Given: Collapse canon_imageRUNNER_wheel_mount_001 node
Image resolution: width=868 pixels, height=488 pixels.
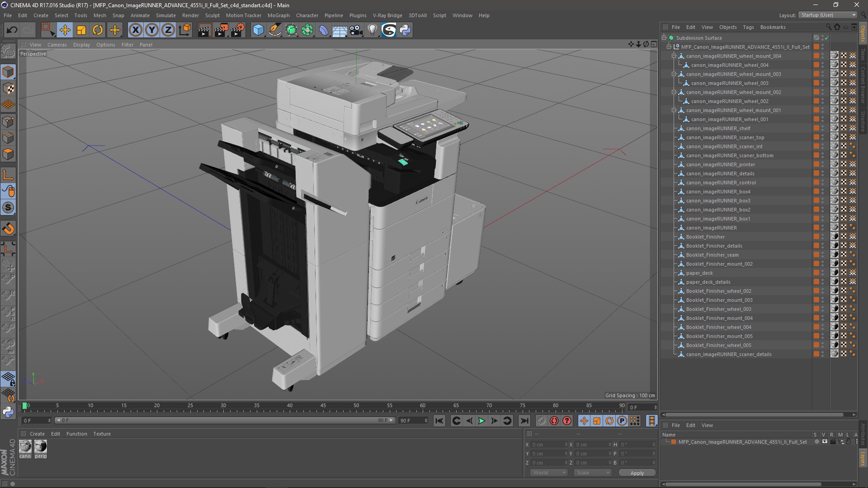Looking at the screenshot, I should tap(674, 110).
